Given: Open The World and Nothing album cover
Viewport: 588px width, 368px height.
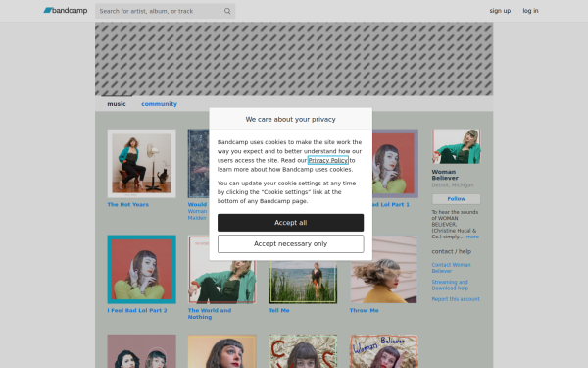Looking at the screenshot, I should tap(222, 282).
